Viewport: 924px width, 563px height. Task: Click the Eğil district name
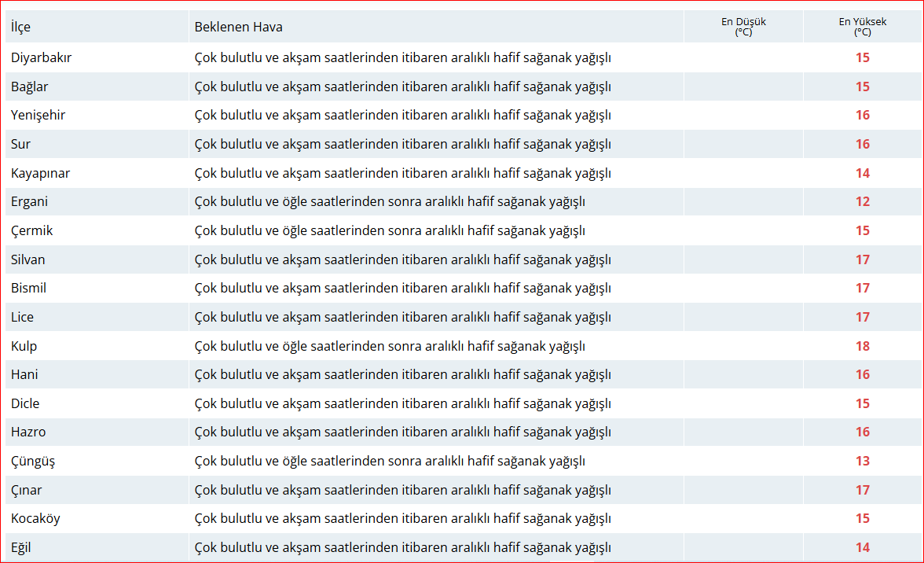click(21, 548)
